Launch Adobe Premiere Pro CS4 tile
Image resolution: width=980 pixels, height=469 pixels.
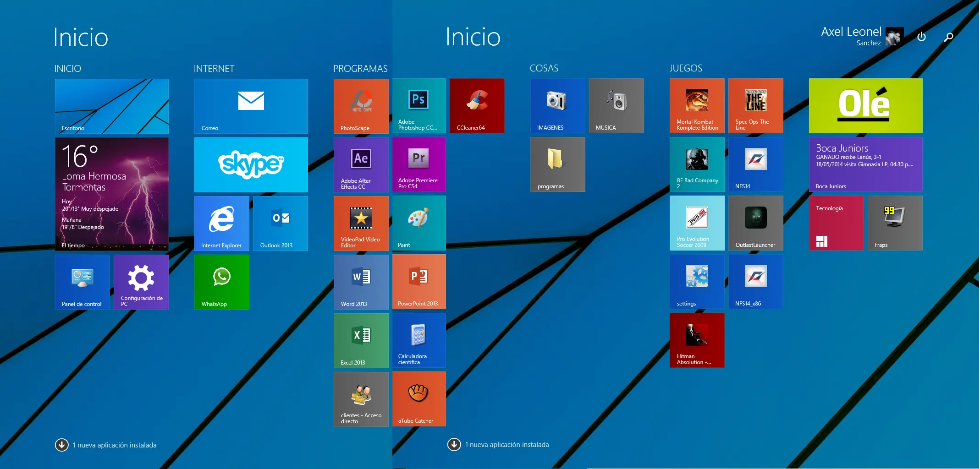[419, 164]
